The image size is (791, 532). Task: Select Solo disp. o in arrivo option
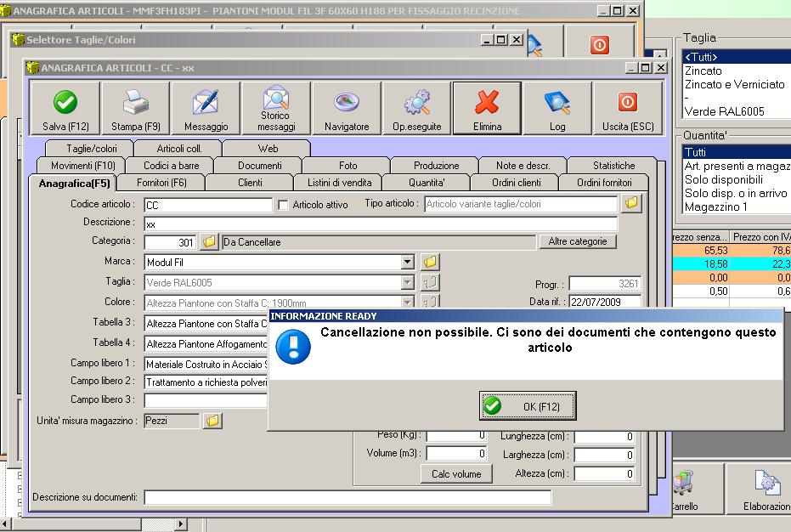(737, 193)
